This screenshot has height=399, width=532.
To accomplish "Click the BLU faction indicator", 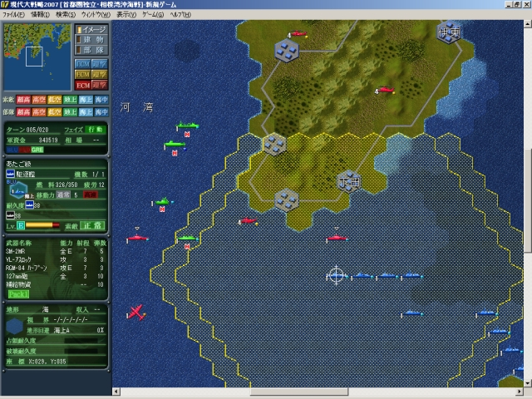I will coord(12,150).
